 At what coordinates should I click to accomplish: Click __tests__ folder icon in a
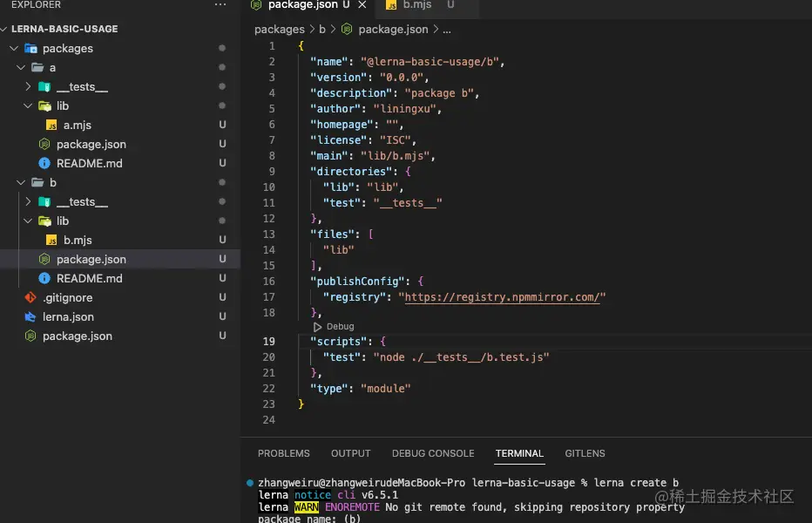point(44,86)
